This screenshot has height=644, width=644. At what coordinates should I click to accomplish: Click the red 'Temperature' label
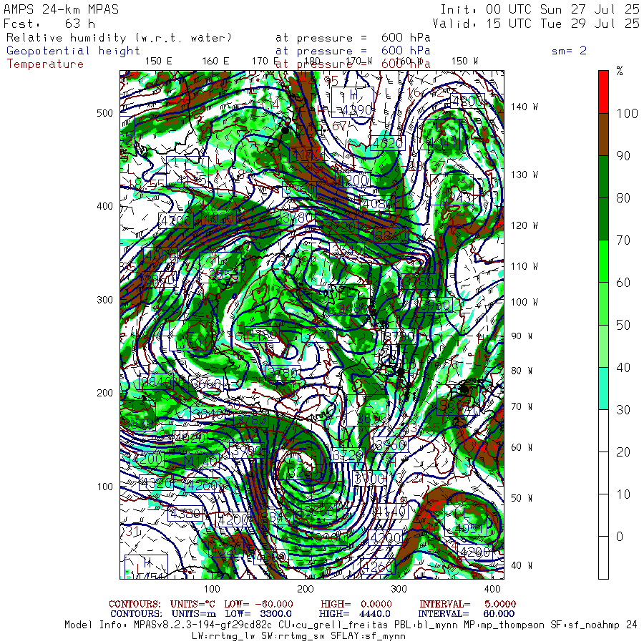pyautogui.click(x=45, y=64)
